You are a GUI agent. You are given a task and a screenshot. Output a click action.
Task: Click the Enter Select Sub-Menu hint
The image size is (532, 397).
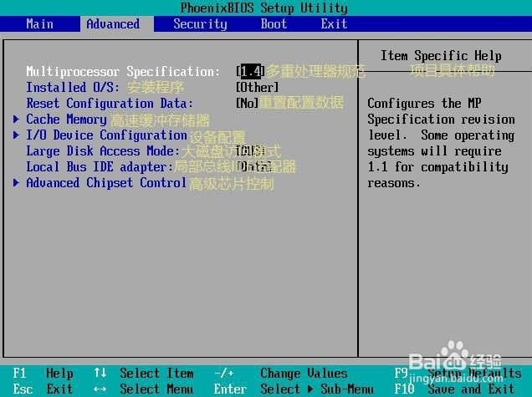294,389
